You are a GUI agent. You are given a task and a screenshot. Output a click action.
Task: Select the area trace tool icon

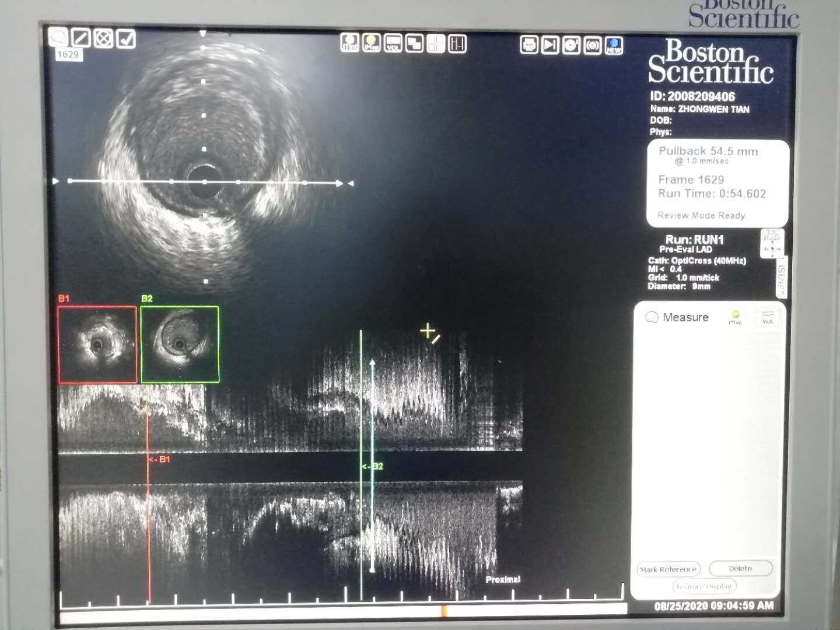[x=58, y=38]
